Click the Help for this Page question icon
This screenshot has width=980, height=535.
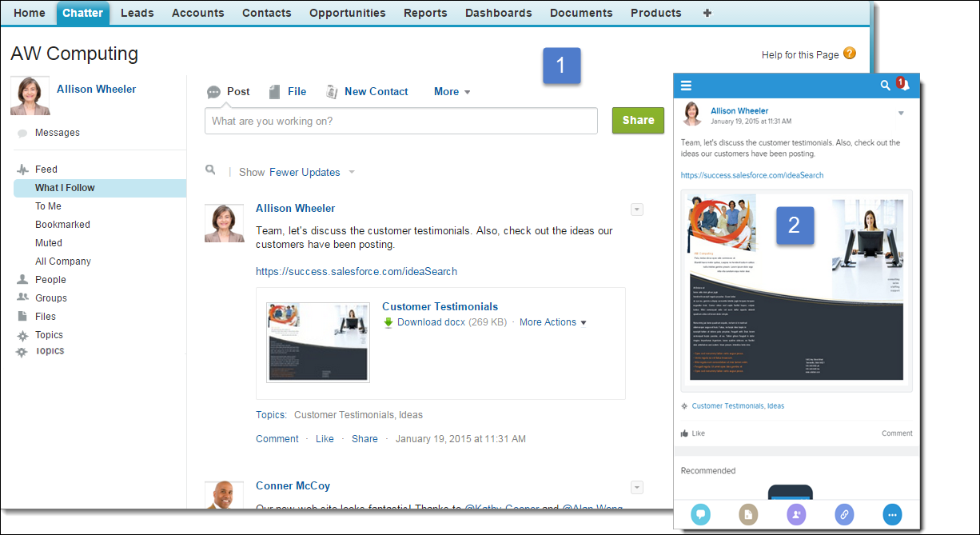pos(850,54)
